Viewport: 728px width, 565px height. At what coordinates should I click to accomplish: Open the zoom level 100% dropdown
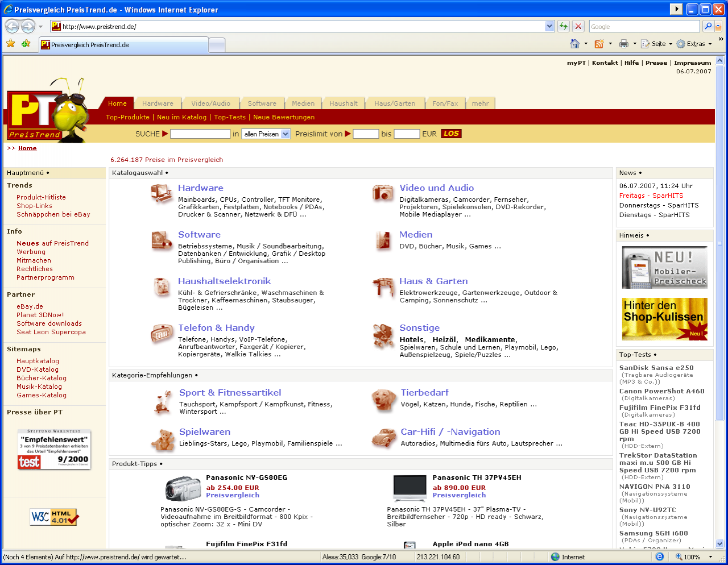(x=710, y=557)
